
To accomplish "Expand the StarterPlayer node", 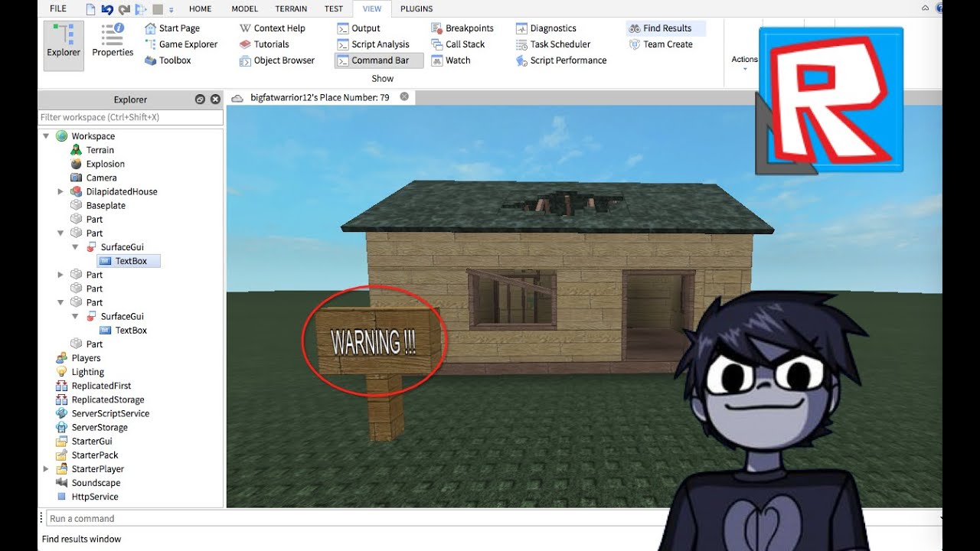I will pyautogui.click(x=46, y=469).
